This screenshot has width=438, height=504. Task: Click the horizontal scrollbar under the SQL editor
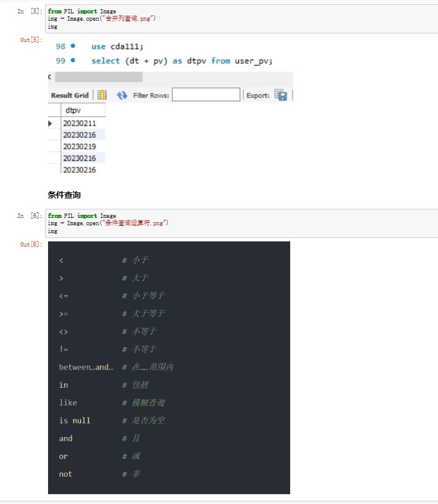99,77
